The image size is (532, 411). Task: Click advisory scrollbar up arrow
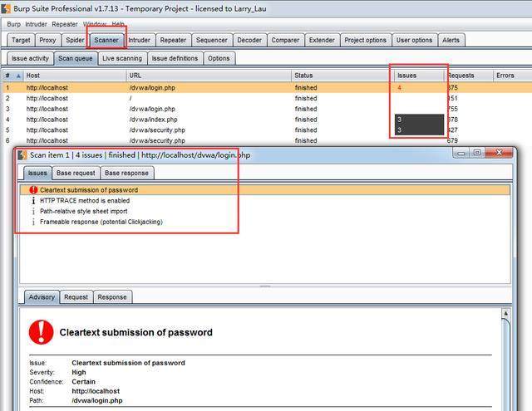click(505, 313)
